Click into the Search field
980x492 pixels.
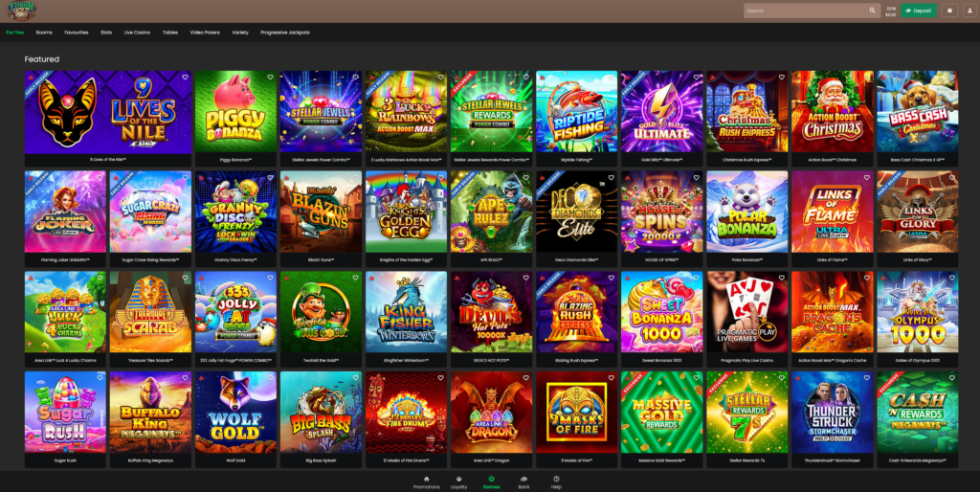pyautogui.click(x=812, y=11)
